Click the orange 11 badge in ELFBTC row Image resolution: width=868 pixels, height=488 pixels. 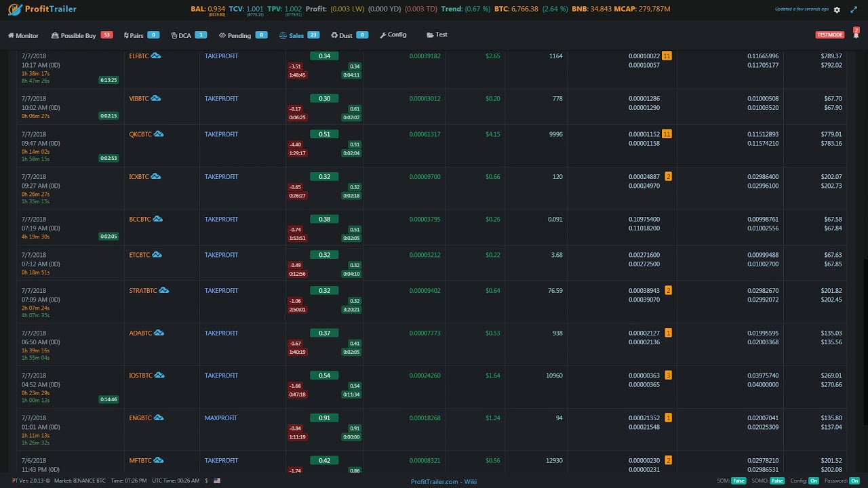pyautogui.click(x=667, y=56)
